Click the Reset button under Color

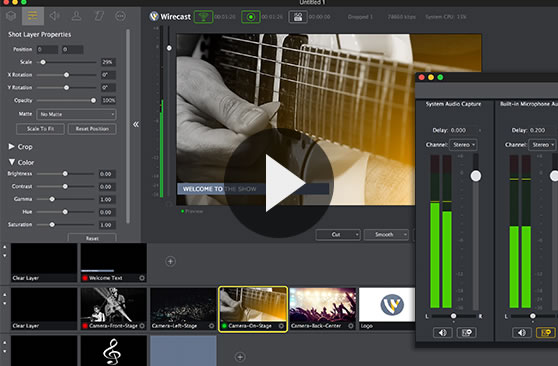[x=92, y=238]
